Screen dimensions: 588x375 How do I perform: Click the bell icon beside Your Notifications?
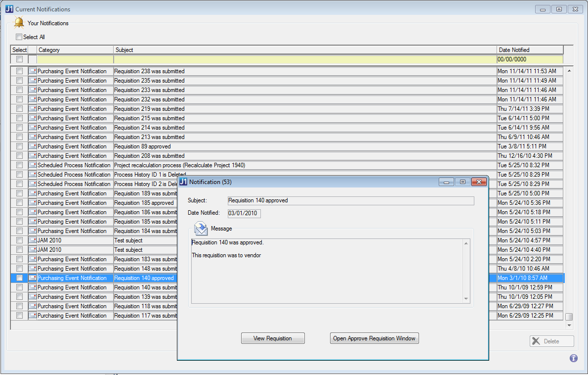[19, 23]
